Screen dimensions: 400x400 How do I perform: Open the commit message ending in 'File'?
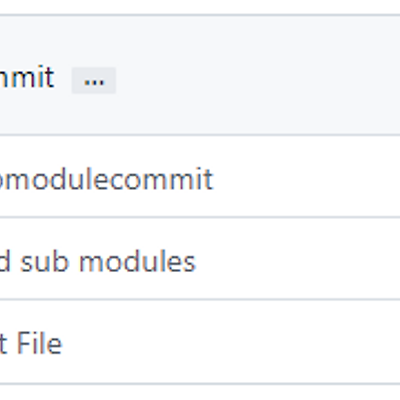pos(31,343)
